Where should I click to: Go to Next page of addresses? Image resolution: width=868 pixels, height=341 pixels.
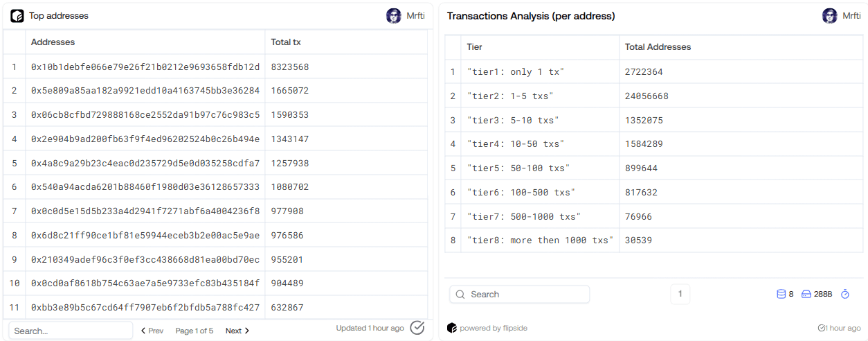(x=237, y=331)
